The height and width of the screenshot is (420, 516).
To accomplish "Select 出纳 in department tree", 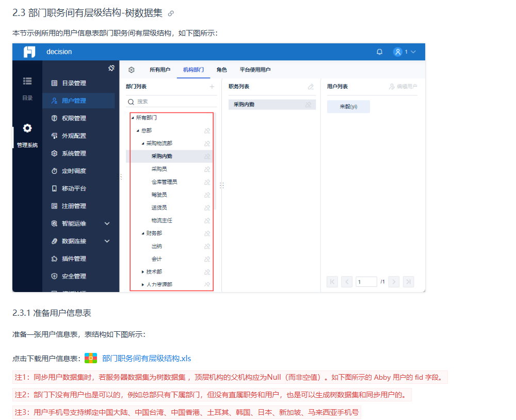I will tap(156, 246).
